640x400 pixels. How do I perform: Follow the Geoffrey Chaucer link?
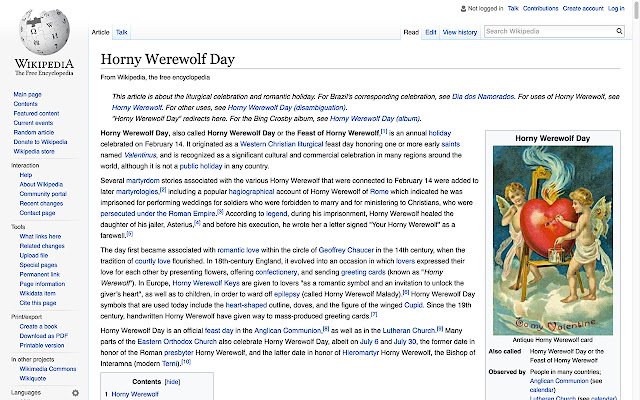pos(346,250)
